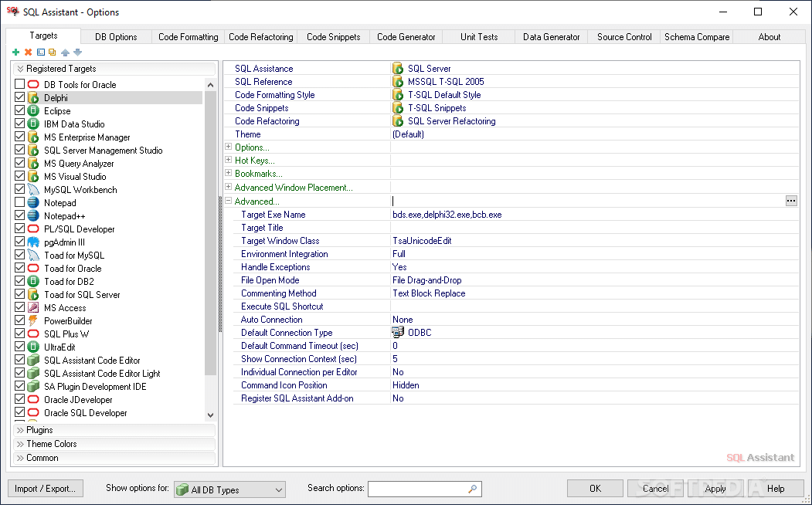The width and height of the screenshot is (812, 508).
Task: Collapse the Advanced... section
Action: 229,201
